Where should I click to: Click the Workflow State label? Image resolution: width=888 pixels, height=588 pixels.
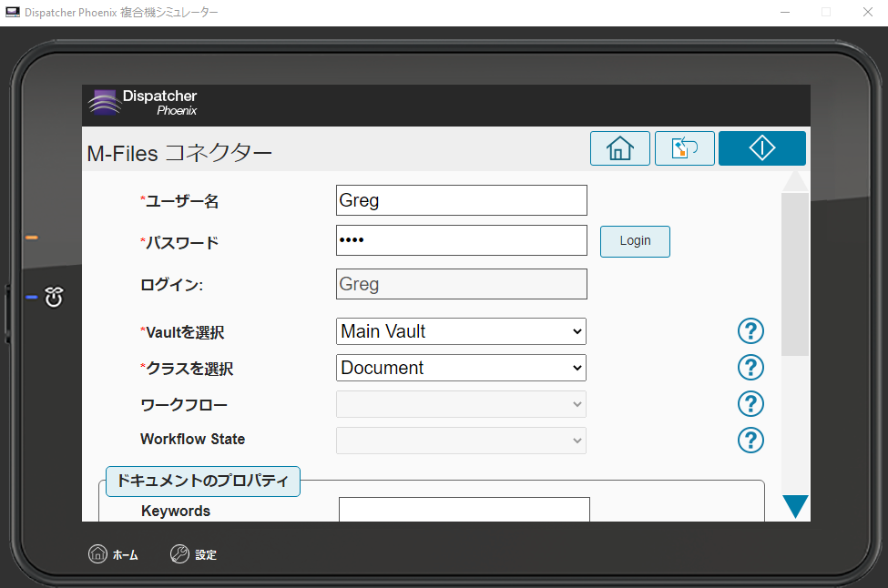coord(192,439)
